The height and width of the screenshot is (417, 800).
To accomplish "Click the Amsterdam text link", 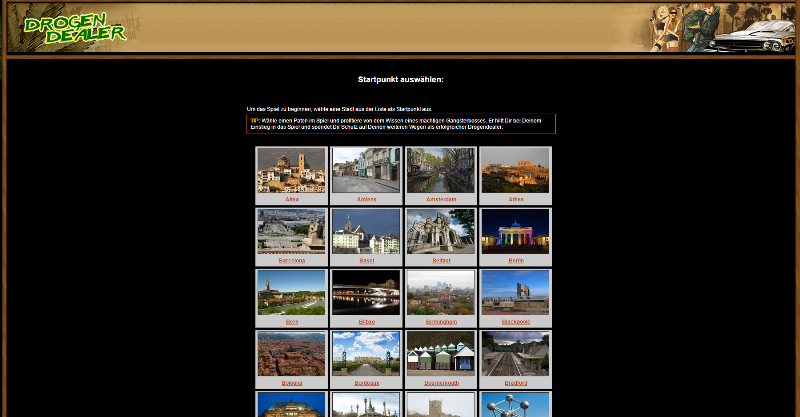I will (x=441, y=200).
